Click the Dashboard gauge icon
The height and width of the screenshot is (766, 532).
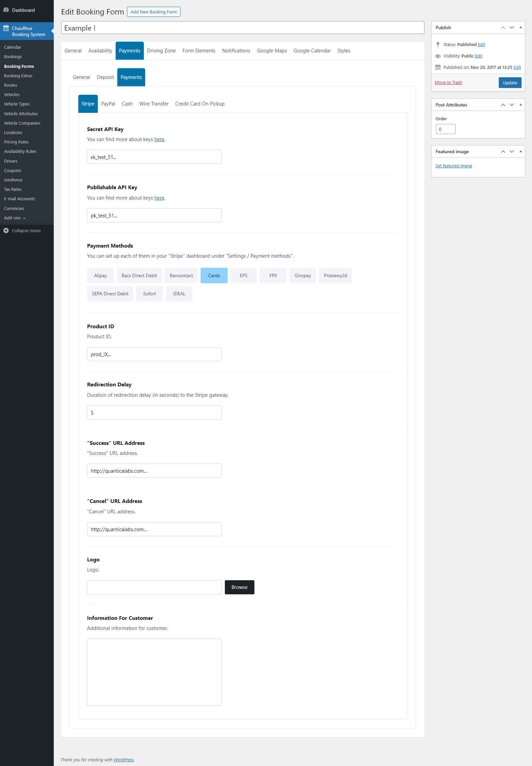[x=6, y=10]
